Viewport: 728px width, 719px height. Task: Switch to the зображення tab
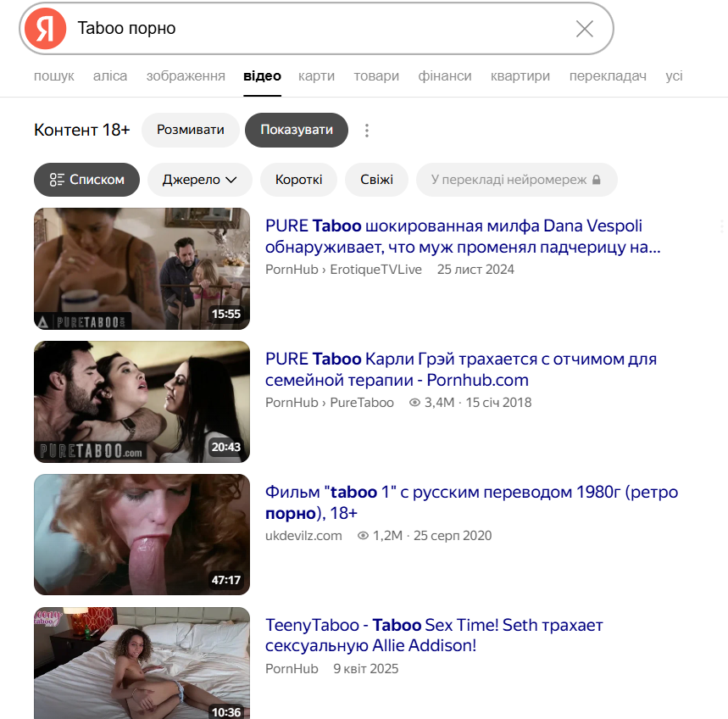click(x=186, y=75)
